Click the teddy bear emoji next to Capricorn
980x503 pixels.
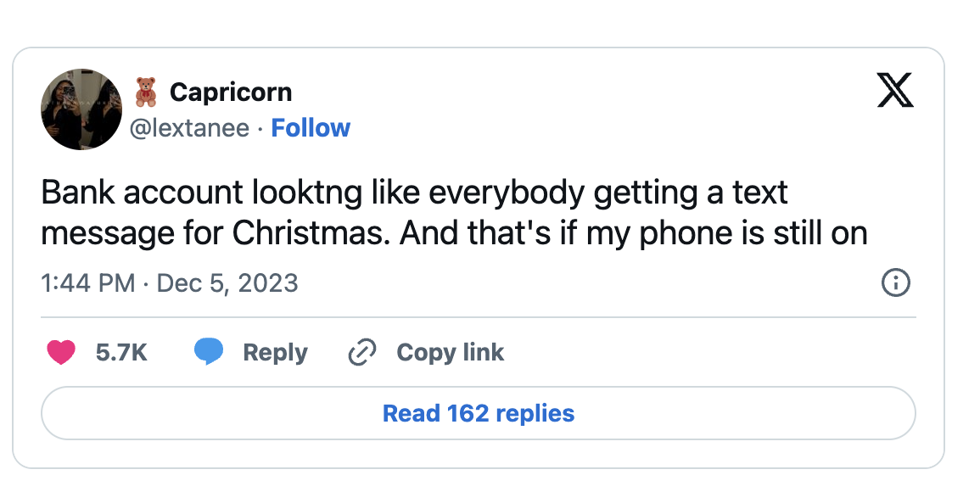[x=146, y=92]
